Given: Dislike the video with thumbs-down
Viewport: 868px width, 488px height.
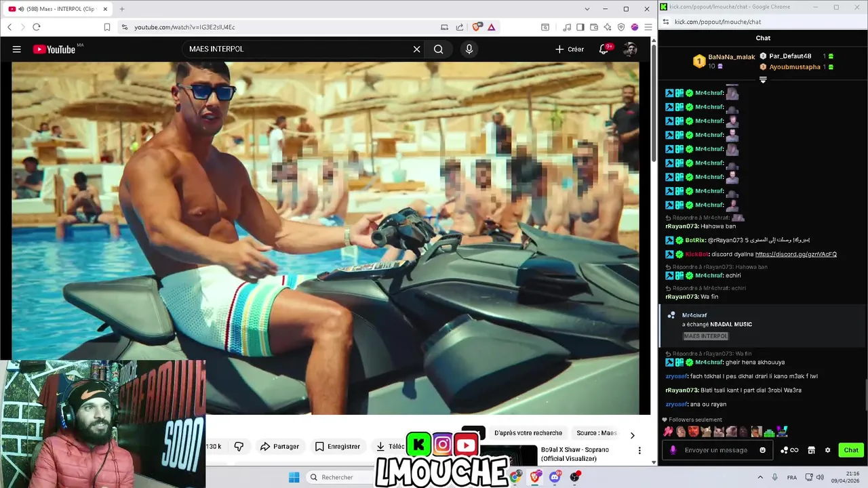Looking at the screenshot, I should tap(239, 446).
